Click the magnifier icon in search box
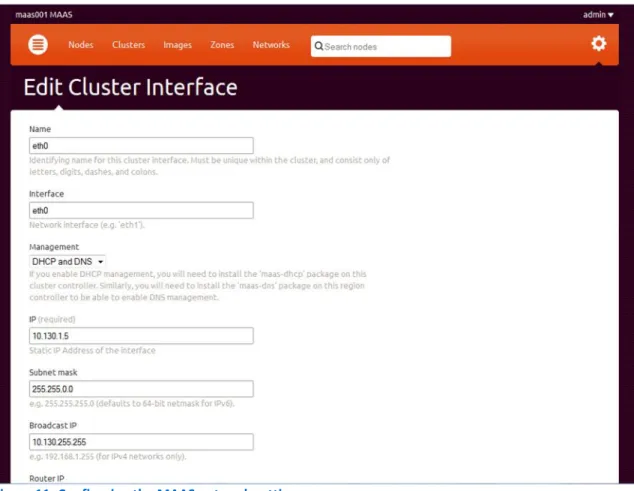The image size is (634, 491). click(319, 46)
